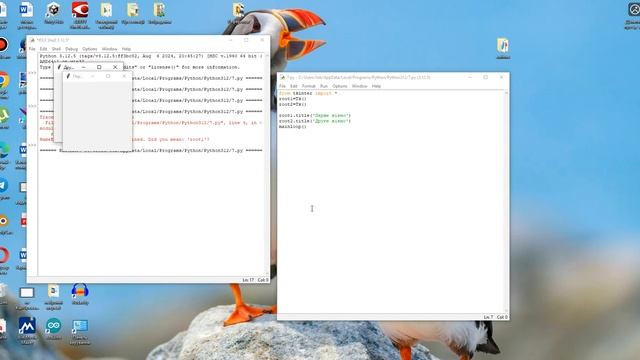The height and width of the screenshot is (360, 640).
Task: Maximize the 7.py editor window
Action: [x=485, y=77]
